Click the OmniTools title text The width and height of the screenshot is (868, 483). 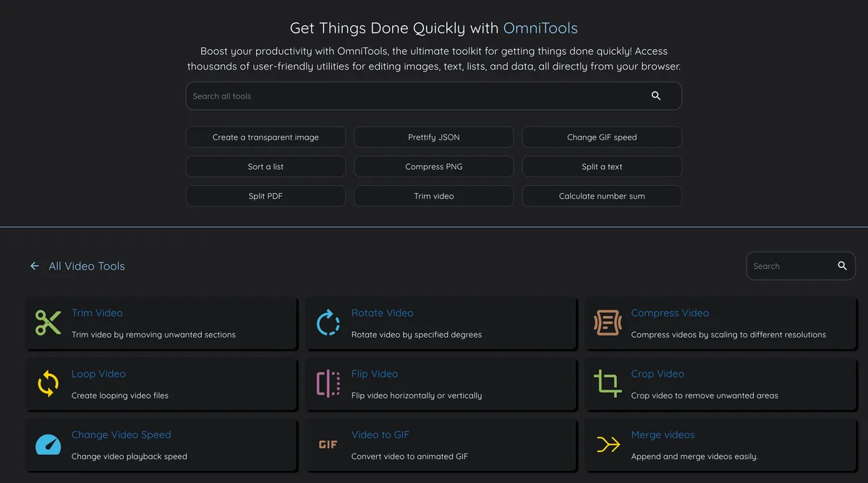coord(540,28)
